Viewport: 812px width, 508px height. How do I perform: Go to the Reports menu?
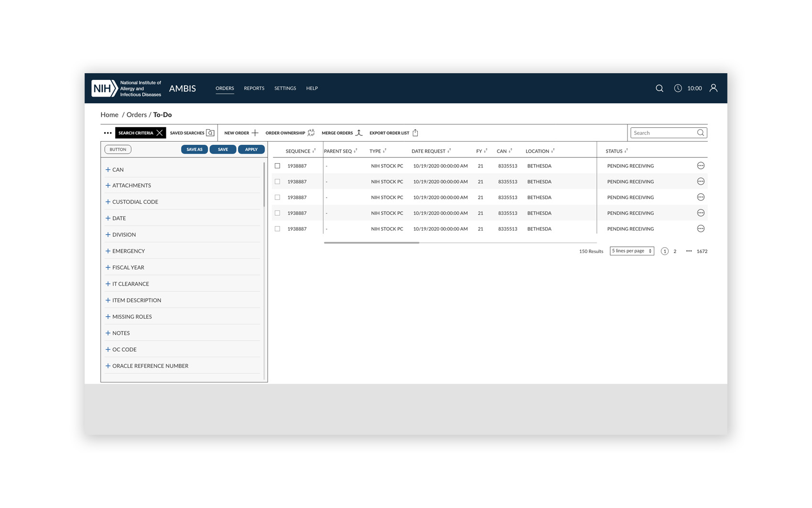coord(254,88)
